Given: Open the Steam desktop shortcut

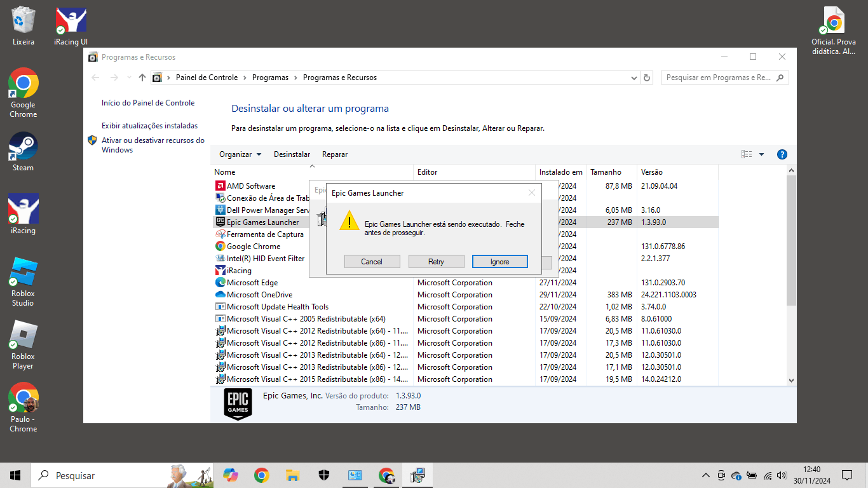Looking at the screenshot, I should 24,151.
